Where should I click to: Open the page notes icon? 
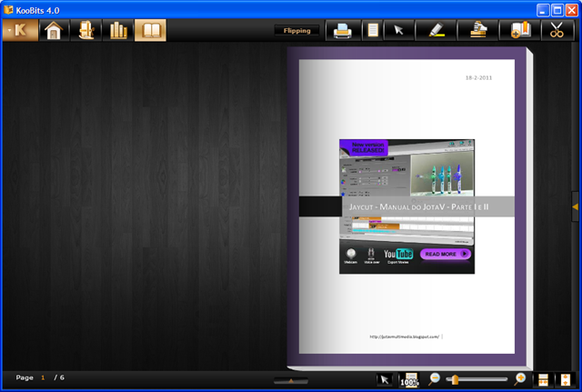click(x=373, y=30)
